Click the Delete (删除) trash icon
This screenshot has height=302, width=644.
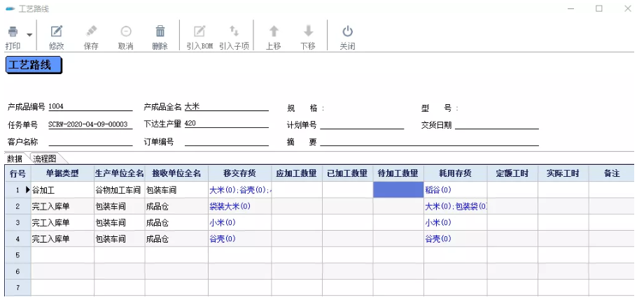[160, 31]
